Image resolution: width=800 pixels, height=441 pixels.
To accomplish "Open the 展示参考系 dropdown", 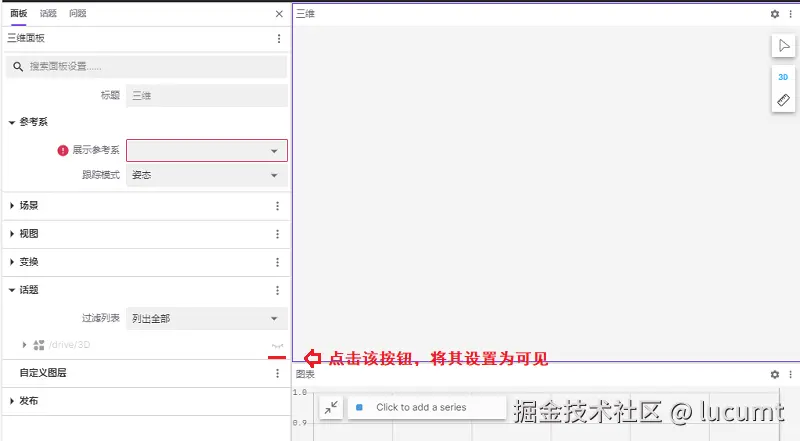I will [207, 151].
